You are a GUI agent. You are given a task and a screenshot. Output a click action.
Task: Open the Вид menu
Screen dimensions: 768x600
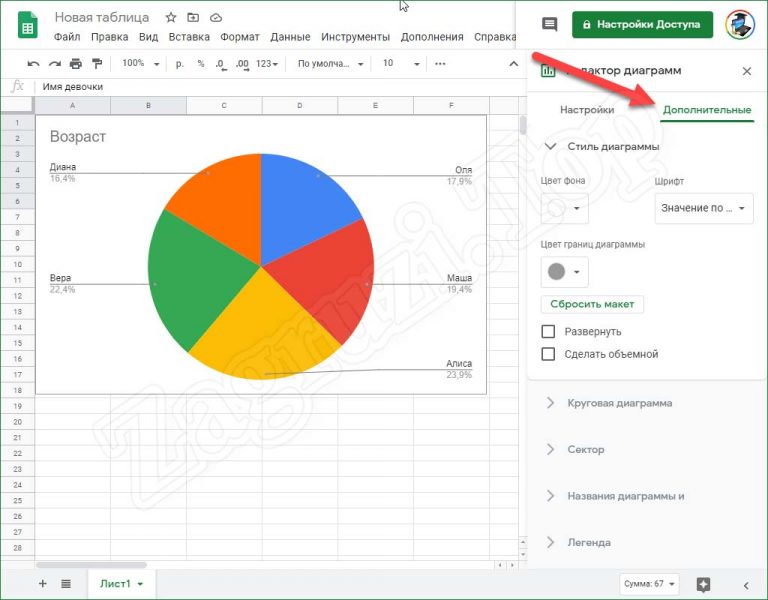coord(148,37)
